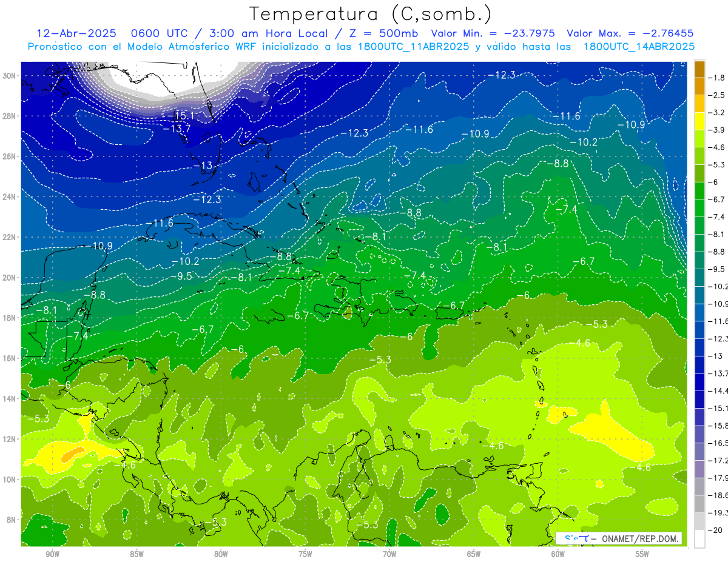Image resolution: width=728 pixels, height=562 pixels.
Task: Click the yellow swatch between -3.2 and -3.9
Action: 699,121
